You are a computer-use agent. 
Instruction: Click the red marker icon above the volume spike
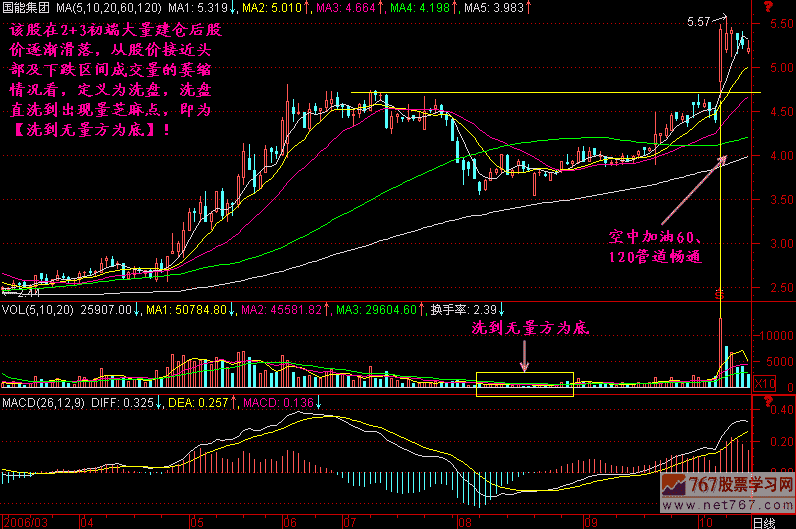coord(718,293)
